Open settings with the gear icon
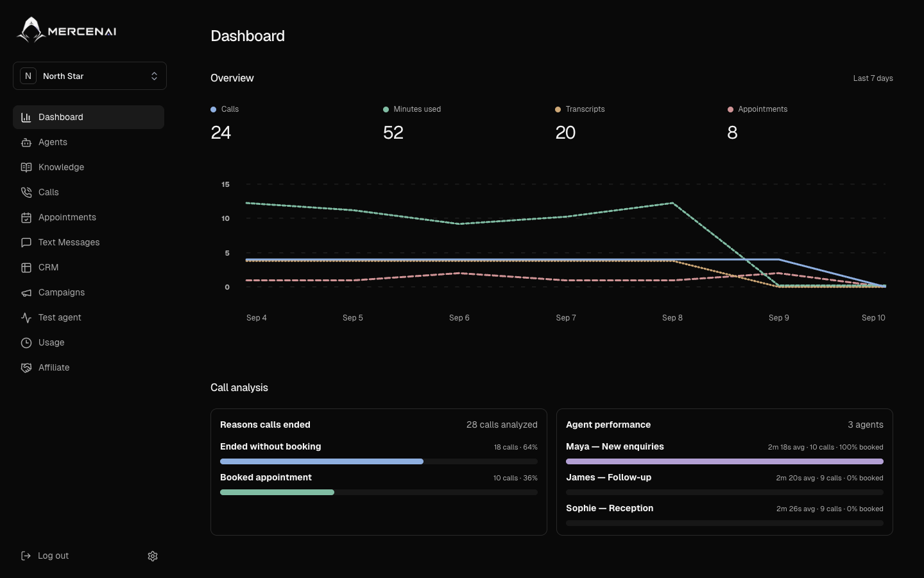Image resolution: width=924 pixels, height=578 pixels. coord(153,556)
